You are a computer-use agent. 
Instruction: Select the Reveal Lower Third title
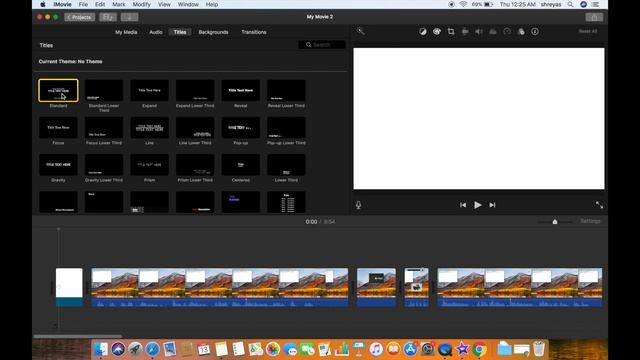coord(286,90)
